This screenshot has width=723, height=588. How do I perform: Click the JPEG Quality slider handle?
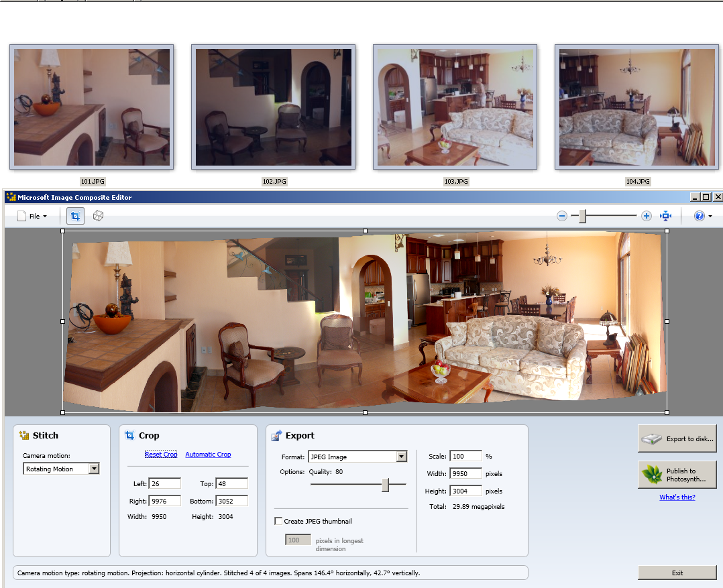[386, 484]
